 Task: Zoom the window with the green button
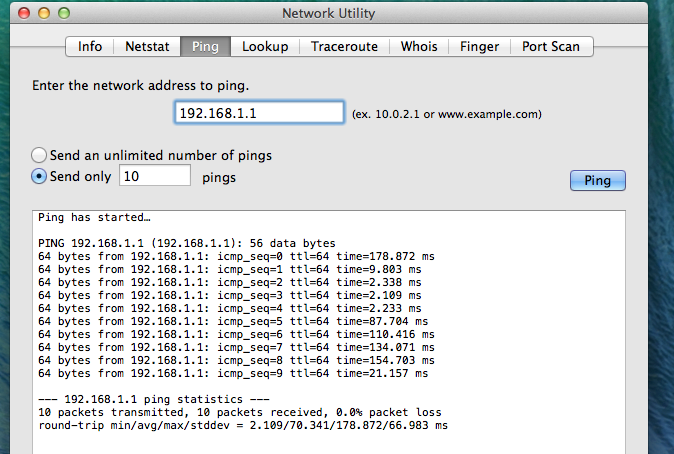[65, 14]
